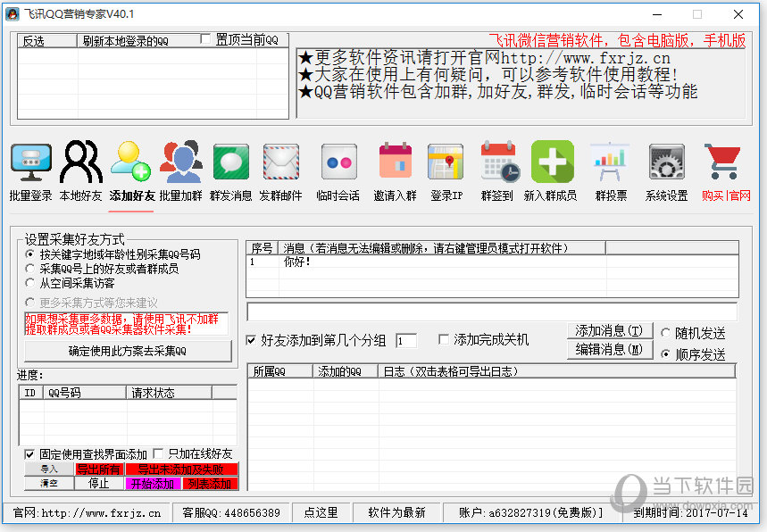Image resolution: width=767 pixels, height=532 pixels.
Task: Open the 批量加群 batch join group icon
Action: coord(181,162)
